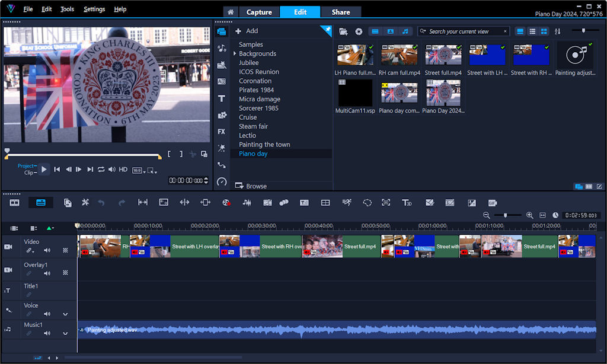Open the FX filters library panel

coord(222,132)
